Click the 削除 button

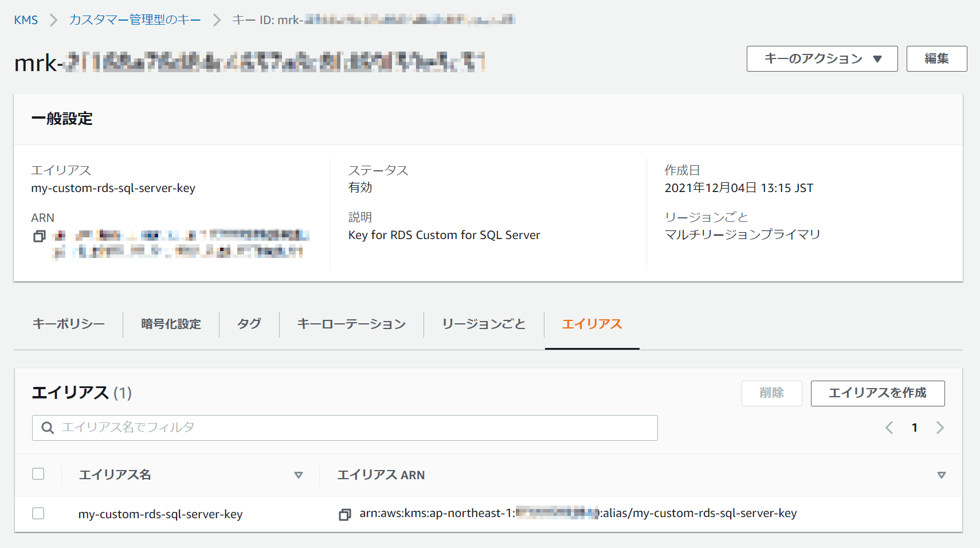[x=772, y=393]
